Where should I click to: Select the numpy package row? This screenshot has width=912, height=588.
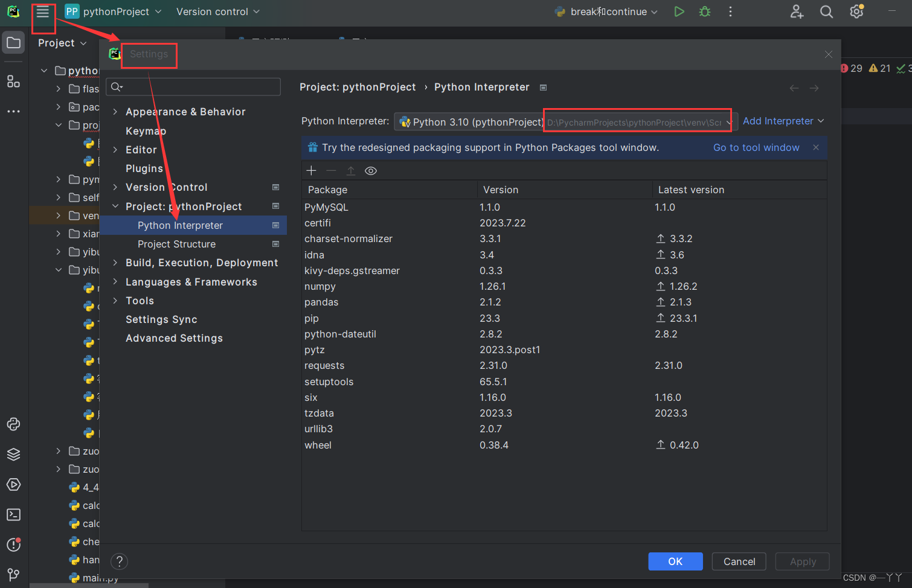coord(564,286)
